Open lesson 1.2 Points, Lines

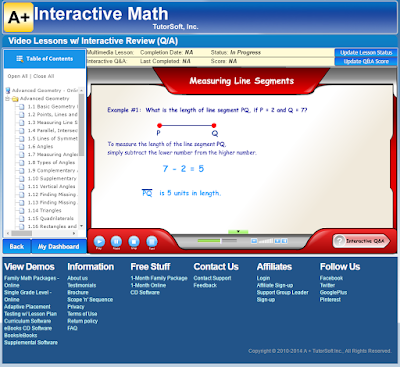coord(53,115)
